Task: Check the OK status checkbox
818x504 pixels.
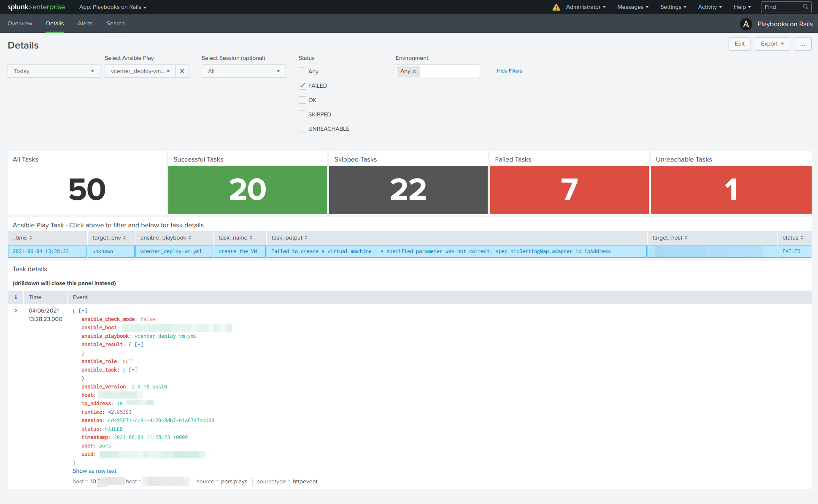Action: [302, 100]
